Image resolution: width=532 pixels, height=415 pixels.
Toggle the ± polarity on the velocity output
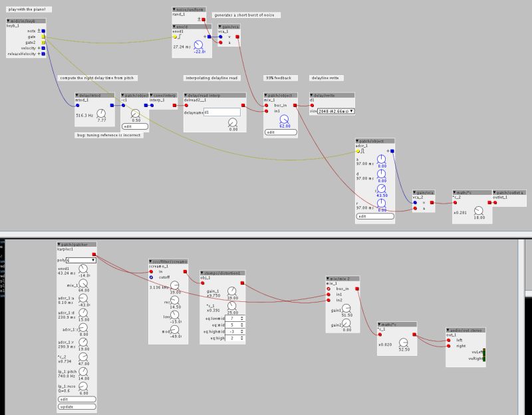[38, 48]
